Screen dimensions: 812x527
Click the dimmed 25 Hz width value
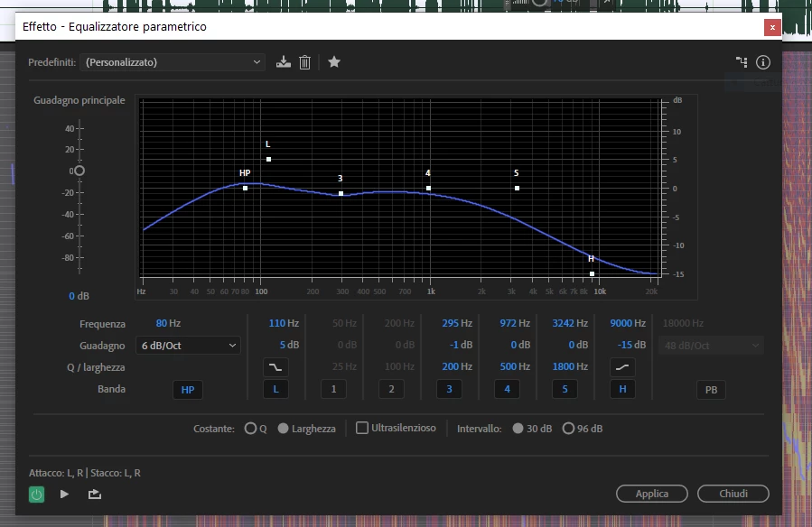click(344, 366)
